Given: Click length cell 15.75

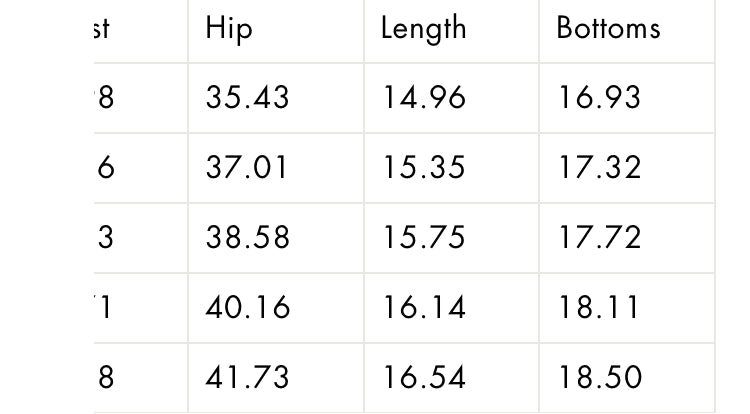Looking at the screenshot, I should pos(424,238).
